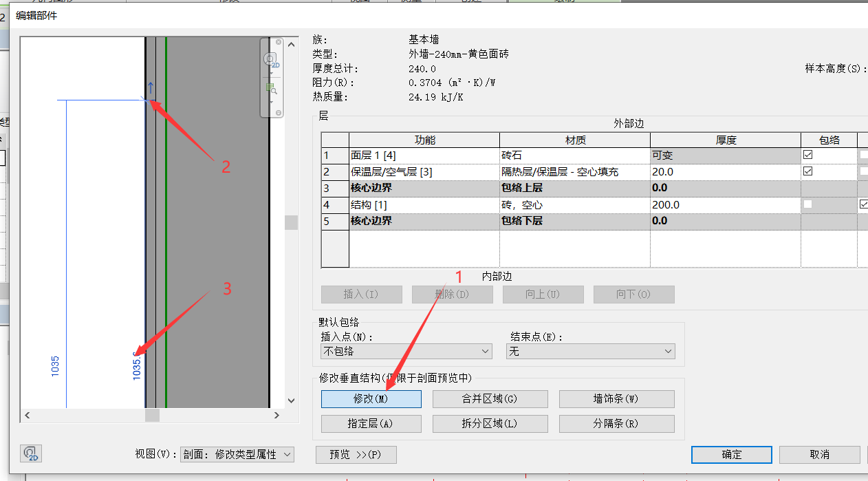The image size is (868, 481).
Task: Click scroll-left arrow of preview horizontal scrollbar
Action: (x=28, y=416)
